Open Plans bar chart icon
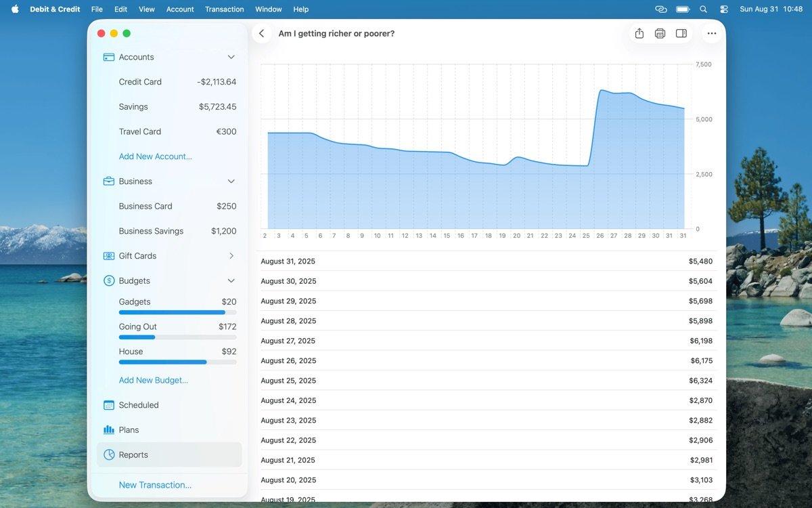Image resolution: width=812 pixels, height=508 pixels. (108, 430)
